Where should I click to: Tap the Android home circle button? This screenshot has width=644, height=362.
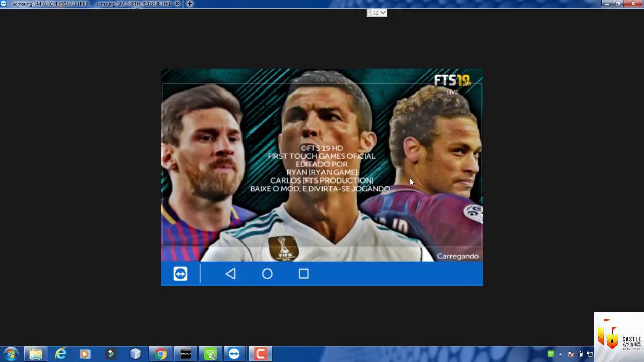[x=267, y=274]
